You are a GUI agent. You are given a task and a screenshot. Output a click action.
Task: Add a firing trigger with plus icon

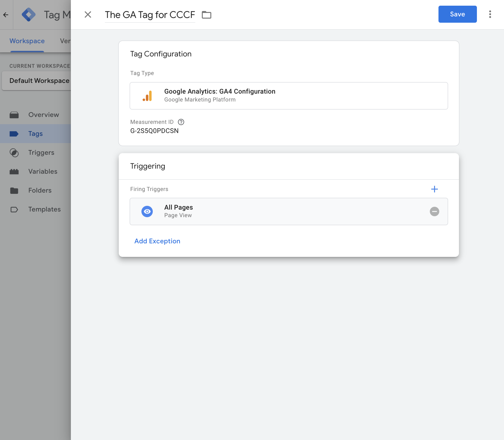(x=434, y=189)
